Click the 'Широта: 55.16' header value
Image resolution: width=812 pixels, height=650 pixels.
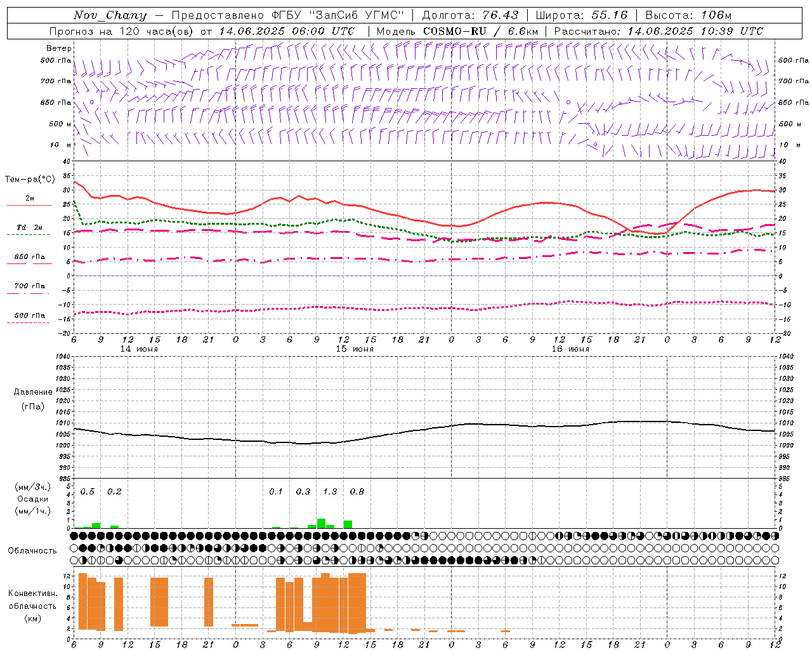coord(582,15)
